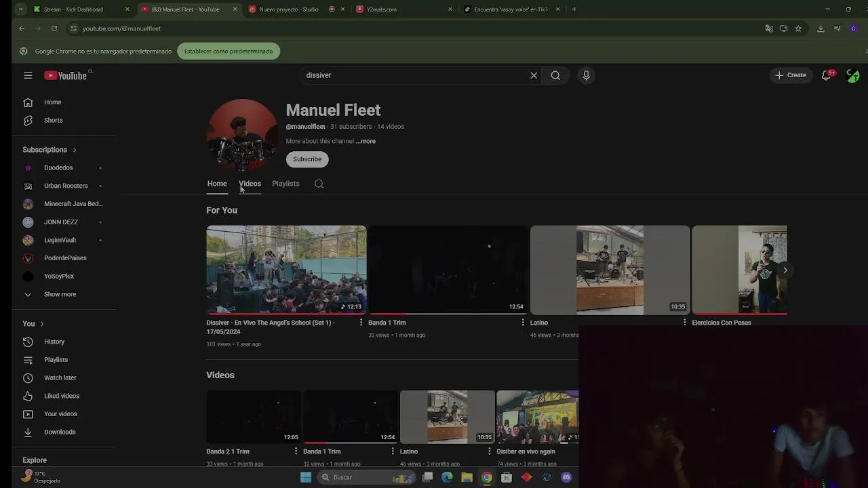Expand channel description with ...more
868x488 pixels.
[x=366, y=141]
